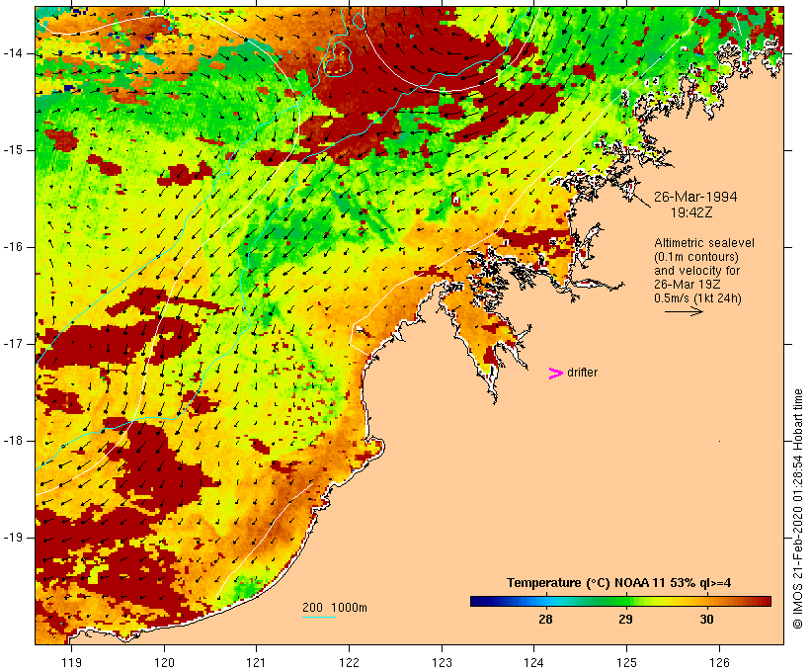The width and height of the screenshot is (810, 672).
Task: Click the temperature colorbar title text
Action: click(x=619, y=583)
